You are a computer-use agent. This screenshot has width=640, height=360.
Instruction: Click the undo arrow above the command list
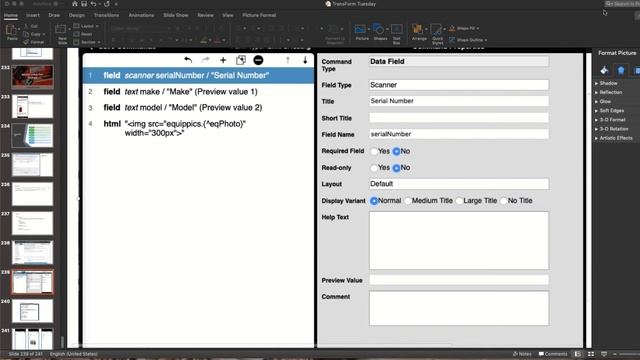tap(188, 60)
